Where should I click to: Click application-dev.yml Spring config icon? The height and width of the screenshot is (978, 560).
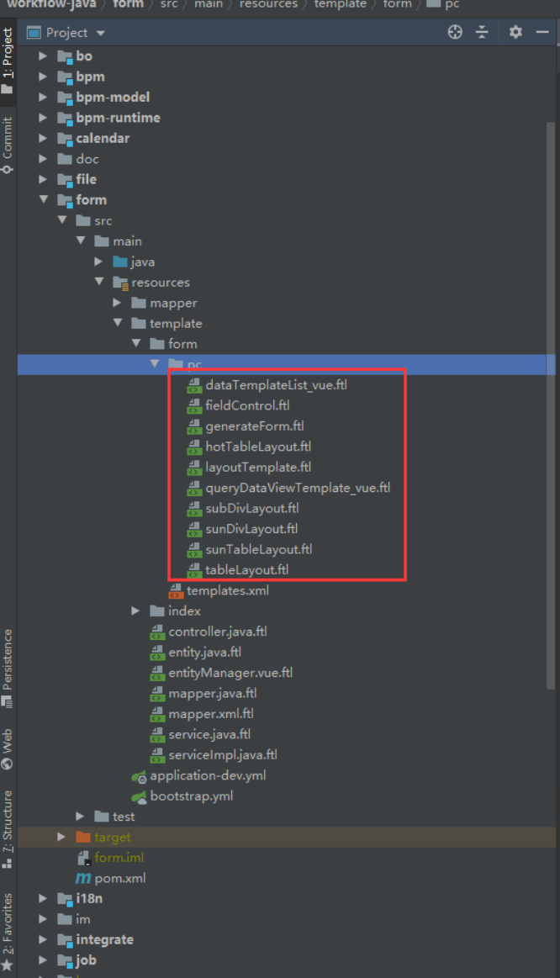(139, 776)
